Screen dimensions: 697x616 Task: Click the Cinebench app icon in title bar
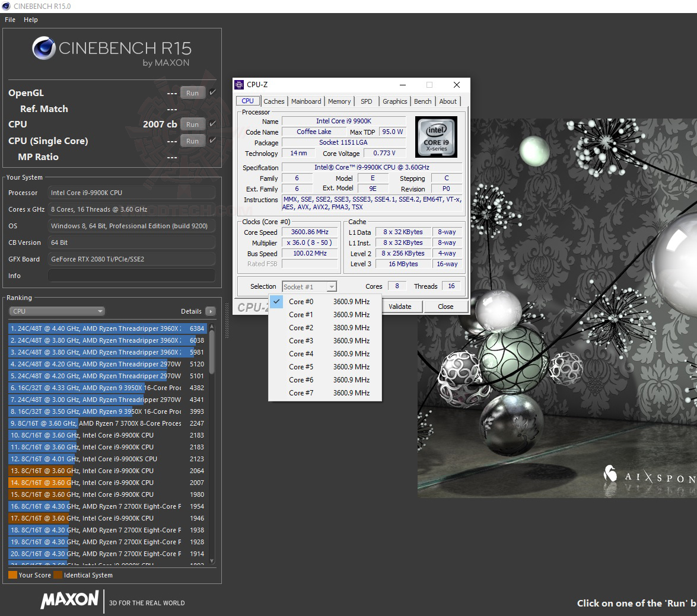pyautogui.click(x=6, y=6)
